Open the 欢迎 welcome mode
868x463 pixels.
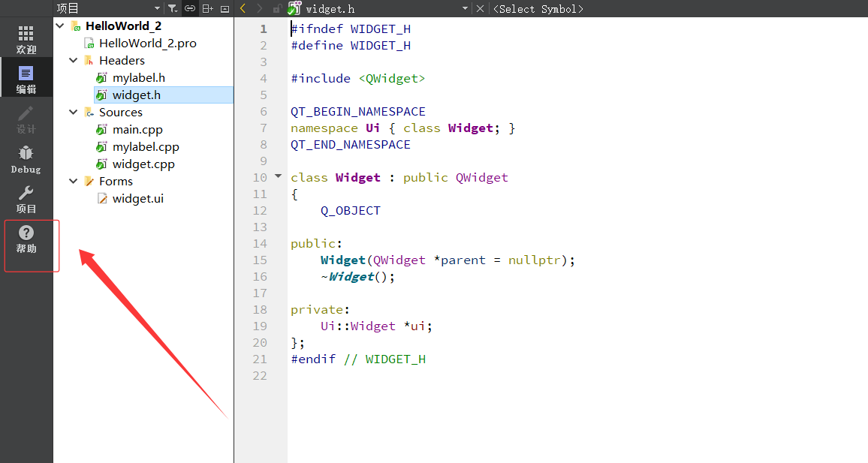[26, 40]
